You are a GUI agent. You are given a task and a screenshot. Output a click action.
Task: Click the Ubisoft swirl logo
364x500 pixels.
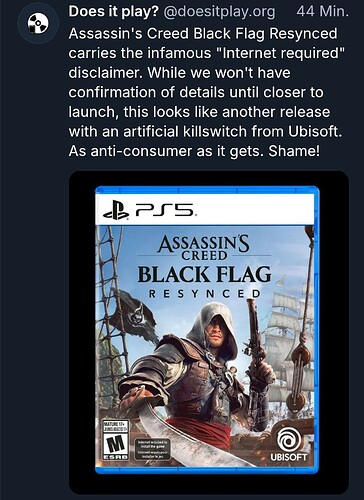289,440
